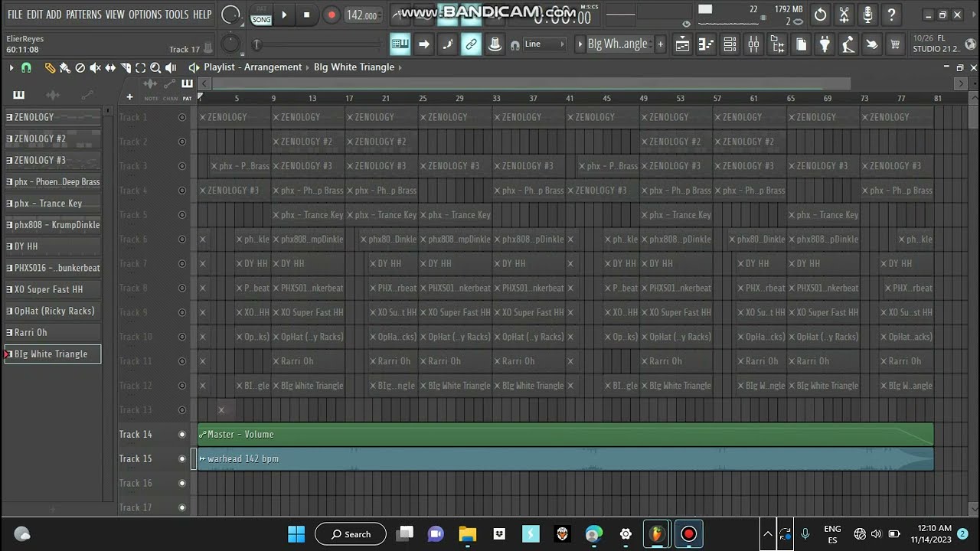Select XO Super Fast HH pattern
Viewport: 980px width, 551px height.
(x=53, y=289)
